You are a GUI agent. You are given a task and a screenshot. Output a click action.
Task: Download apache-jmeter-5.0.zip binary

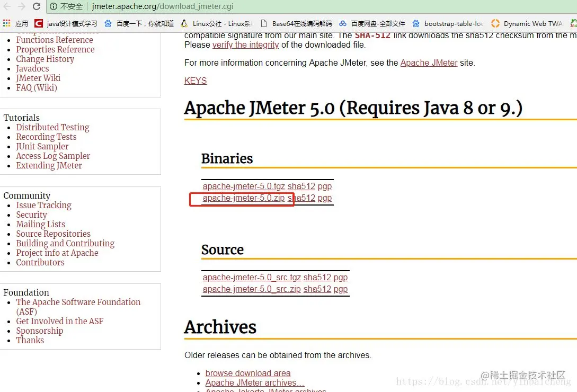(x=244, y=198)
